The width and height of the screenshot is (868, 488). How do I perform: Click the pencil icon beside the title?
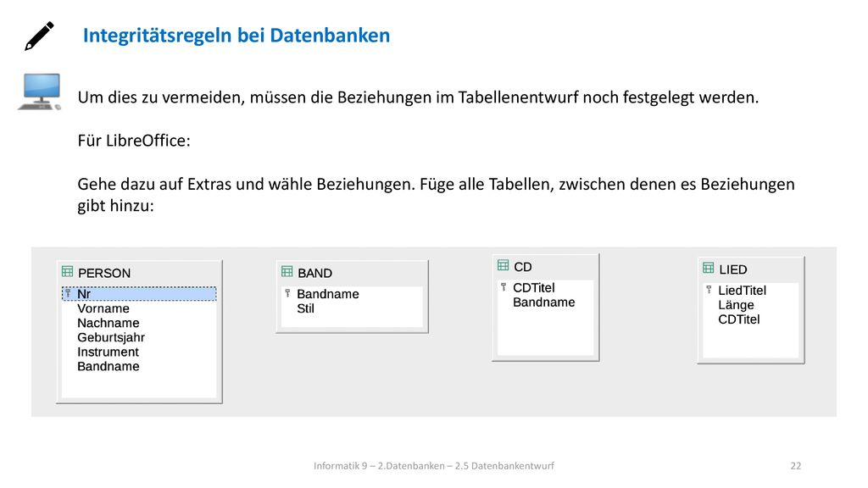[39, 36]
